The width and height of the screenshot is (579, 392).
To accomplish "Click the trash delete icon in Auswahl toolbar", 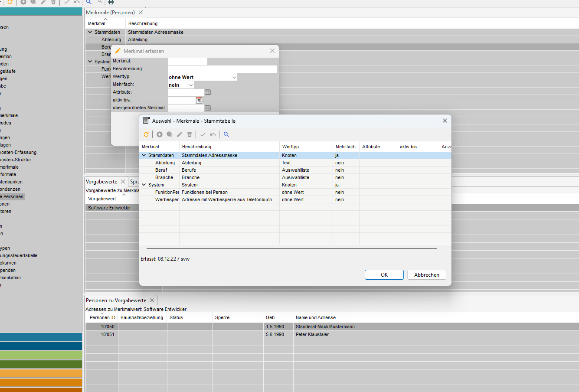I will tap(190, 134).
